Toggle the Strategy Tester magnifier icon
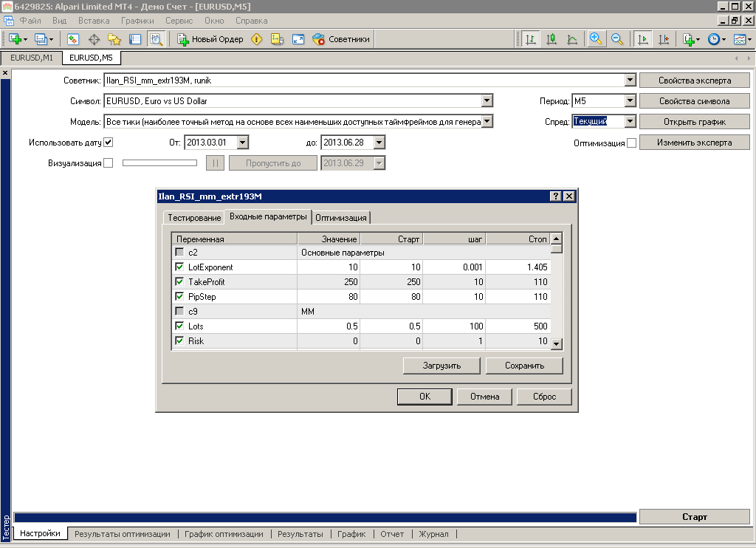Viewport: 756px width, 548px height. pos(156,39)
